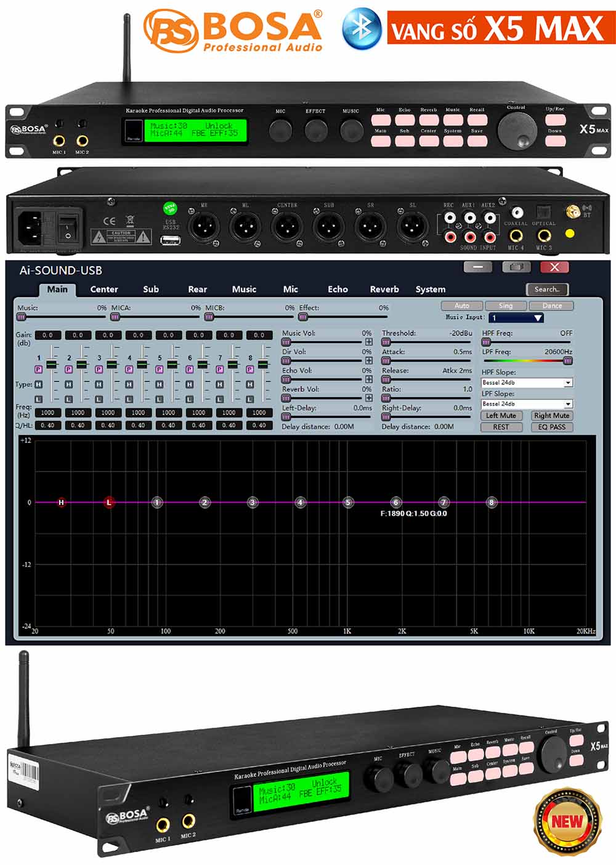Select EQ node 7 on the graph
The width and height of the screenshot is (616, 865).
tap(444, 503)
